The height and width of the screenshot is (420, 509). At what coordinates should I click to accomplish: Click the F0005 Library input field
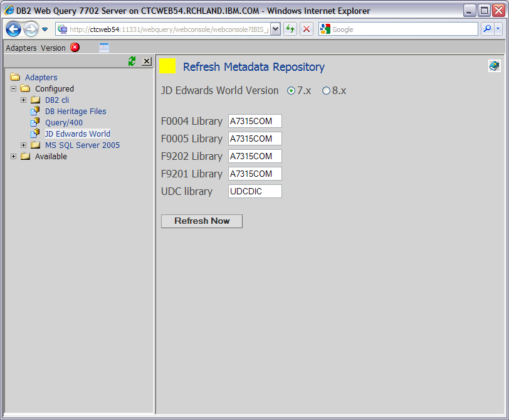(255, 139)
